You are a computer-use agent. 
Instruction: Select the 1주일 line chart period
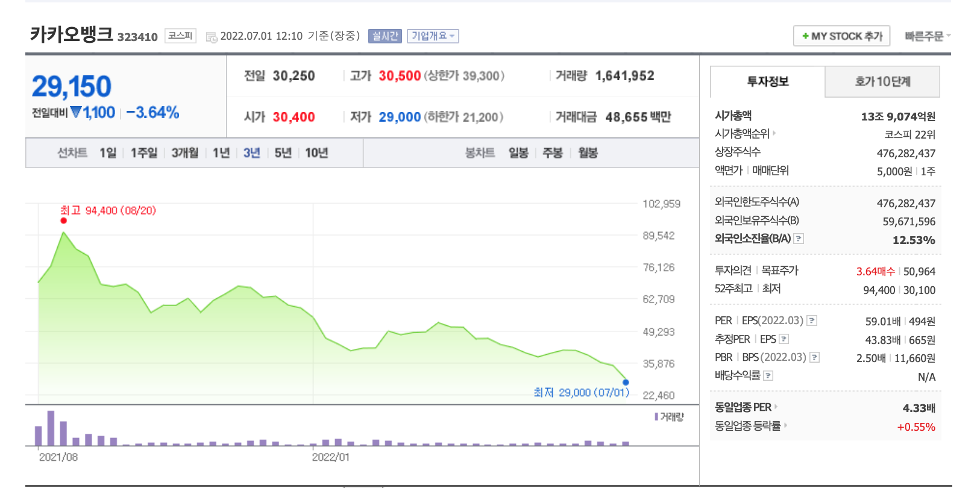pyautogui.click(x=143, y=153)
